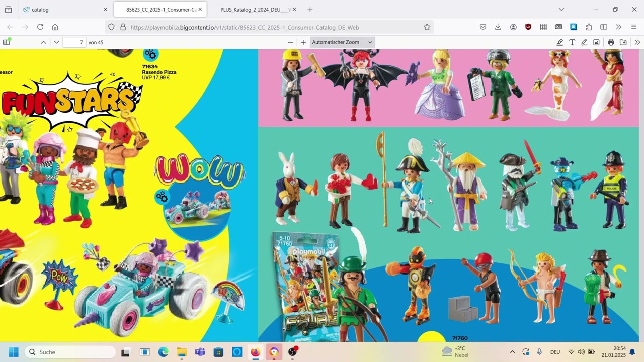This screenshot has height=362, width=644.
Task: Open Microsoft Teams from taskbar
Action: [200, 352]
